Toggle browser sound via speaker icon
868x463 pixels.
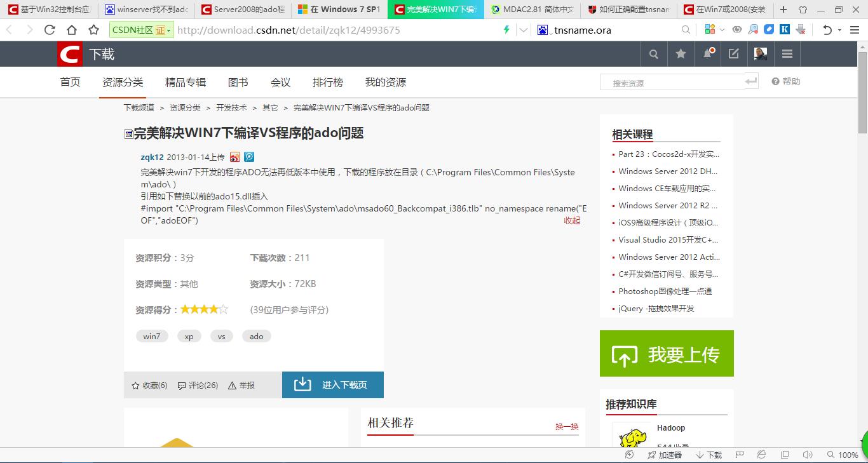[808, 455]
